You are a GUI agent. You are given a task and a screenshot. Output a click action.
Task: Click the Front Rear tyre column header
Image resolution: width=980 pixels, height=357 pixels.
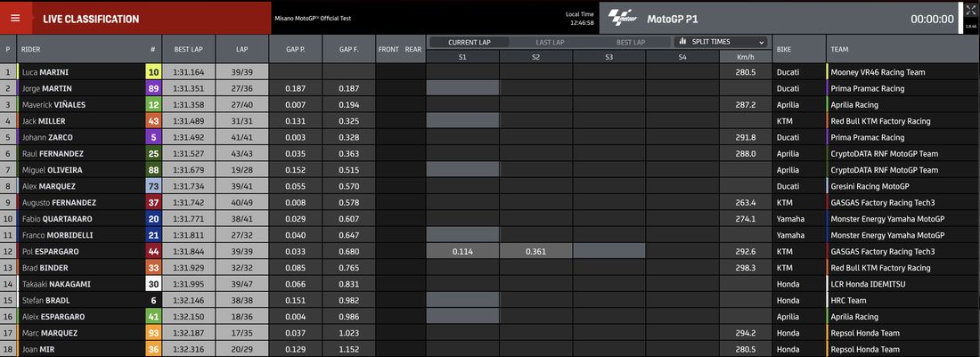tap(400, 49)
